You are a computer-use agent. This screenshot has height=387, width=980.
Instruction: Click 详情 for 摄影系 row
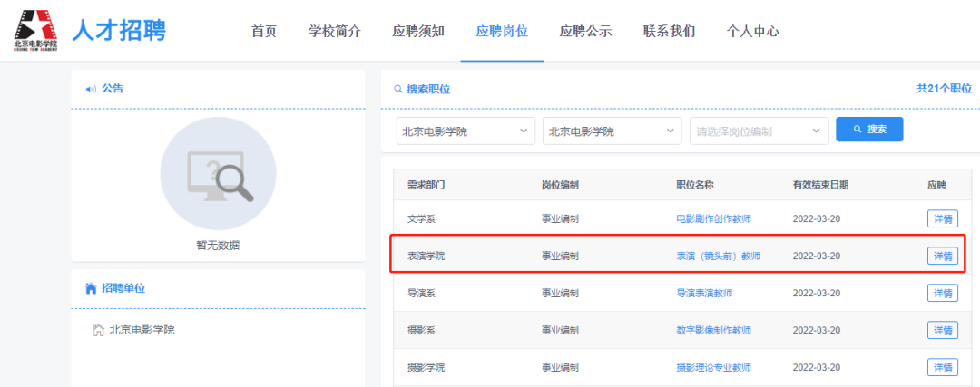(943, 330)
